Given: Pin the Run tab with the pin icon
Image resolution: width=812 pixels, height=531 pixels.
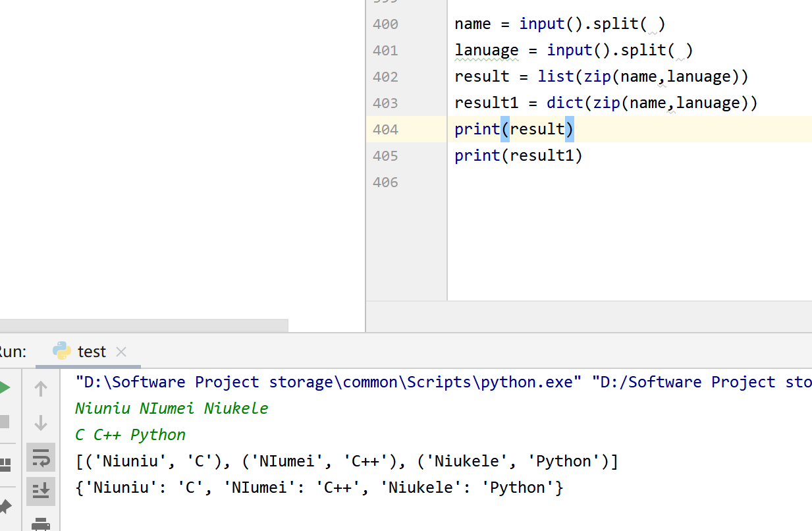Looking at the screenshot, I should [x=5, y=506].
